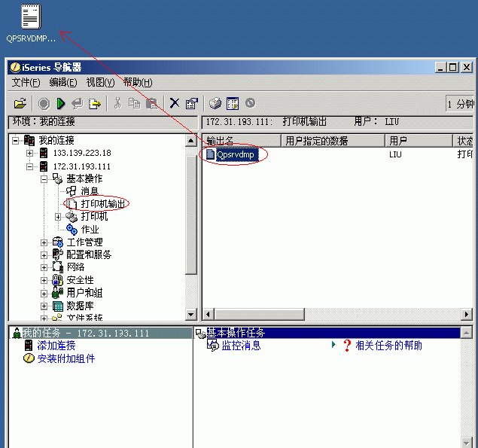Select 打印机输出 in the tree
Viewport: 478px width, 448px height.
(102, 204)
